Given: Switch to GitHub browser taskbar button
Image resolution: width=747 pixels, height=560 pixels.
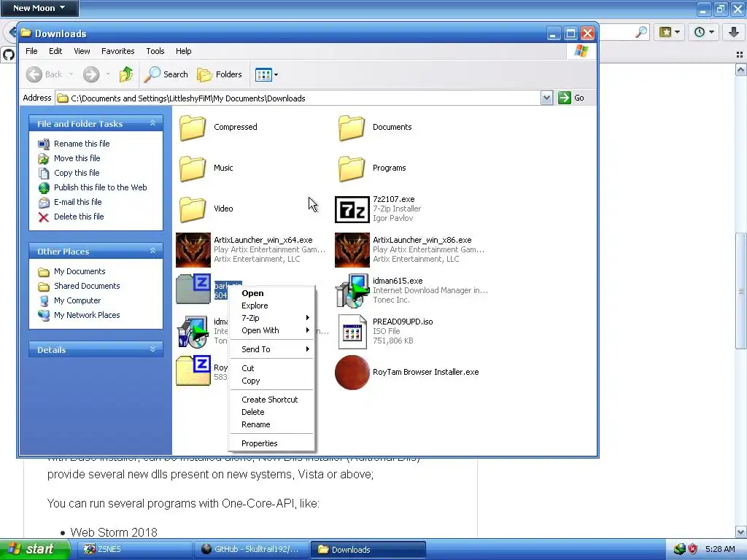Looking at the screenshot, I should (252, 549).
